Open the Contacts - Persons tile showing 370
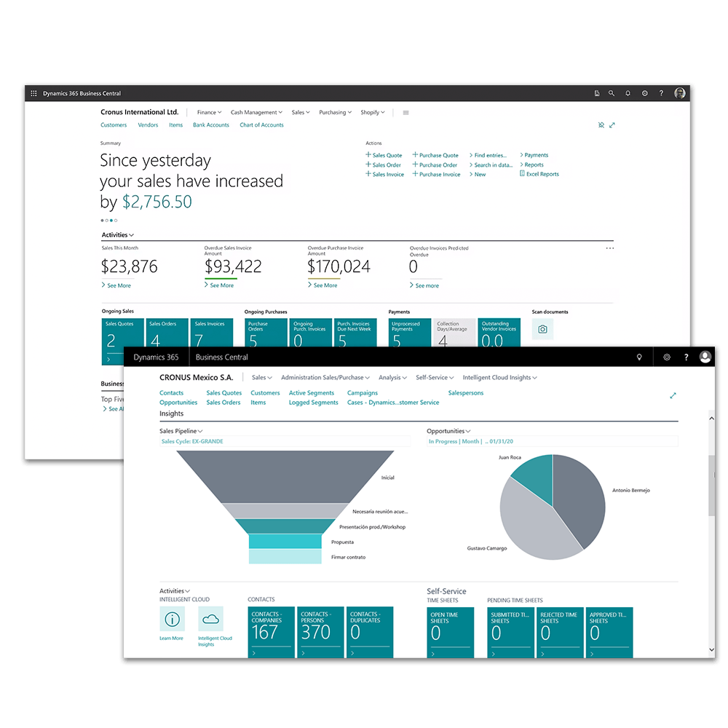The width and height of the screenshot is (728, 728). (x=321, y=632)
